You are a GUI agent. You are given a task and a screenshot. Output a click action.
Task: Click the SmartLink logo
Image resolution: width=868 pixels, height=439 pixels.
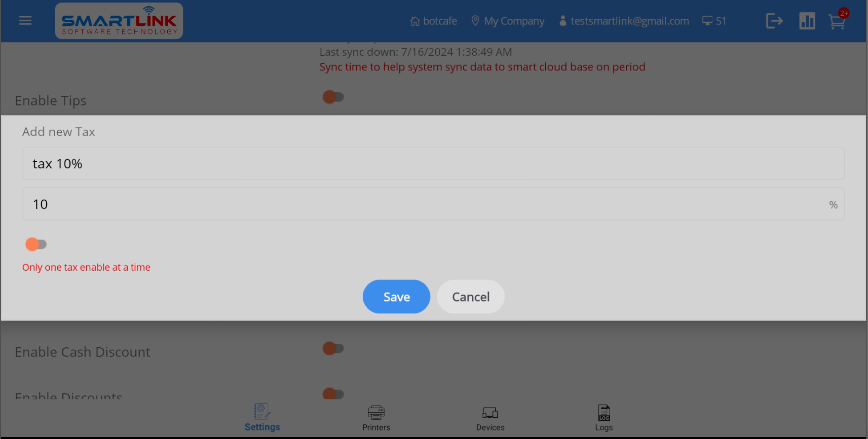point(119,21)
